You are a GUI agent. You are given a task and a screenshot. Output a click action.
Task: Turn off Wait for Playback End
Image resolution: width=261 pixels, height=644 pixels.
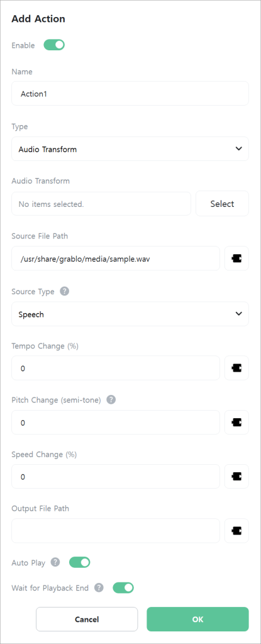pyautogui.click(x=123, y=588)
